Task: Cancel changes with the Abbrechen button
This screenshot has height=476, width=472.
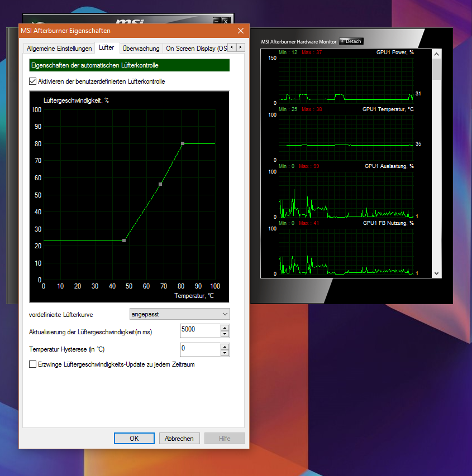Action: click(179, 439)
